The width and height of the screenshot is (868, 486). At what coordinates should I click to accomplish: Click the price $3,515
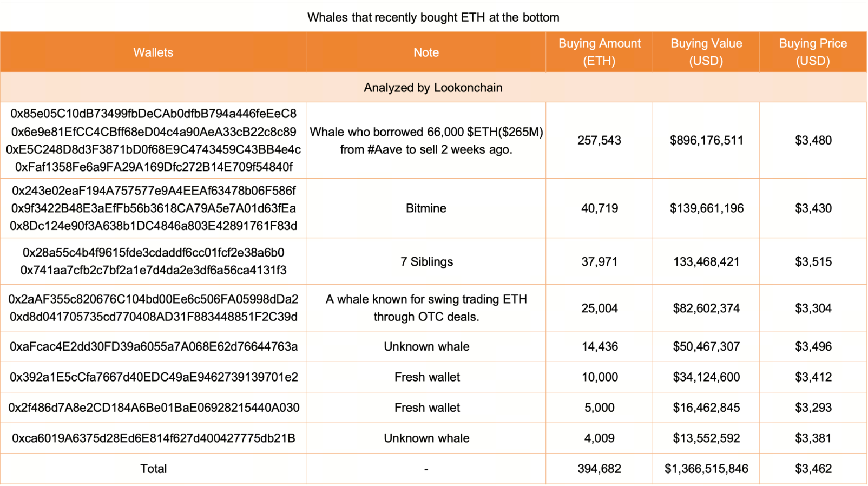[x=813, y=262]
